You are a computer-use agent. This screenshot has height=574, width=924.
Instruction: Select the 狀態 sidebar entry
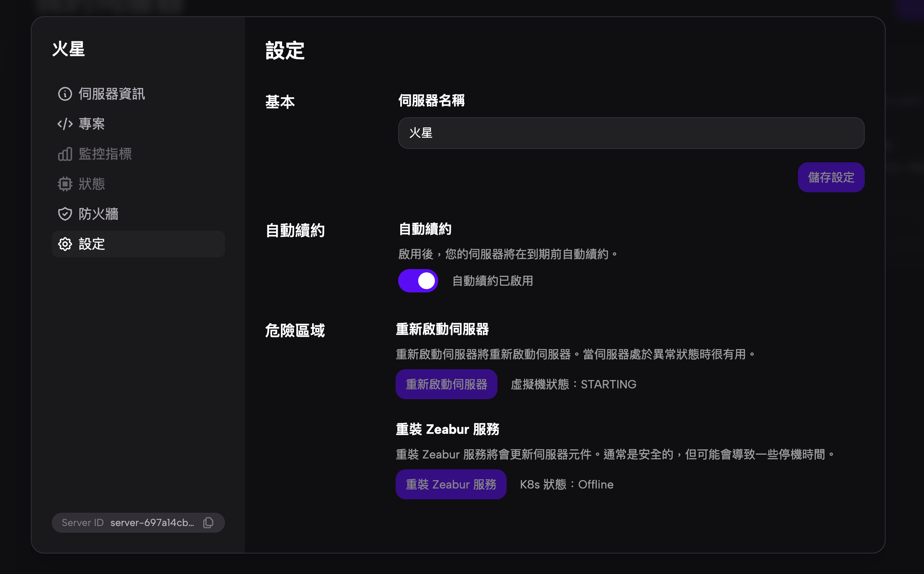point(92,184)
